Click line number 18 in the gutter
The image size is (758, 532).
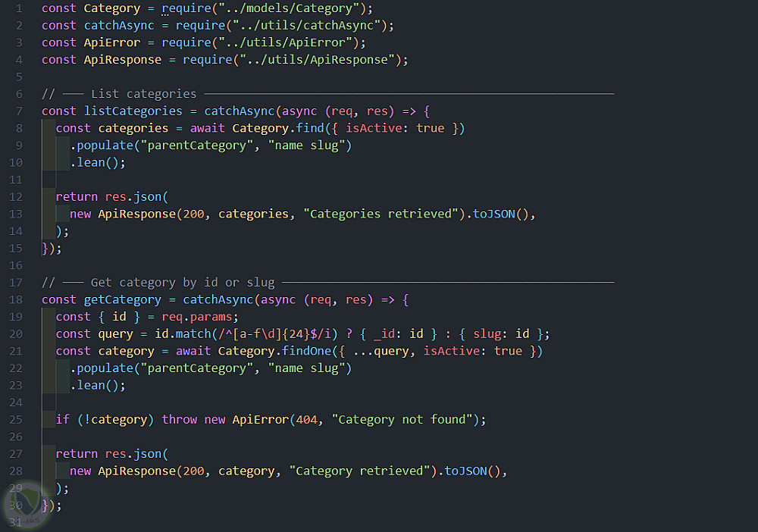15,300
